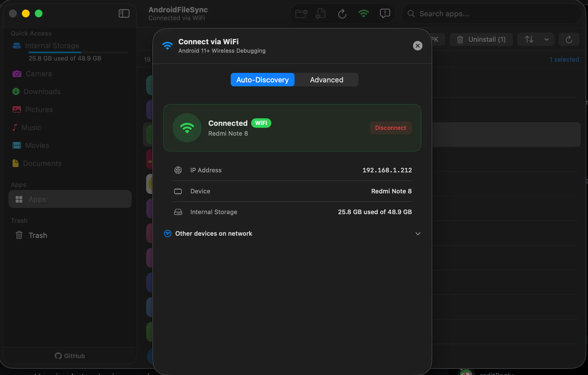Open the sort order dropdown chevron
The image size is (588, 375).
(547, 40)
